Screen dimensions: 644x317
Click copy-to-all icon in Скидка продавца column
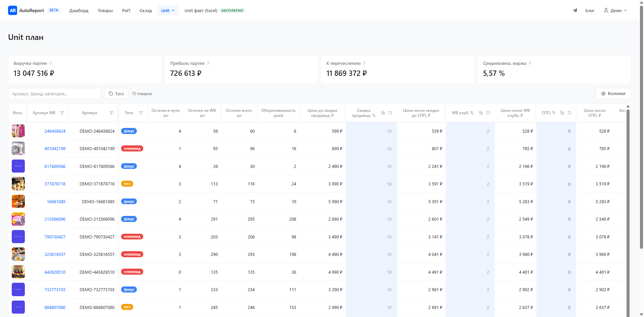point(383,113)
